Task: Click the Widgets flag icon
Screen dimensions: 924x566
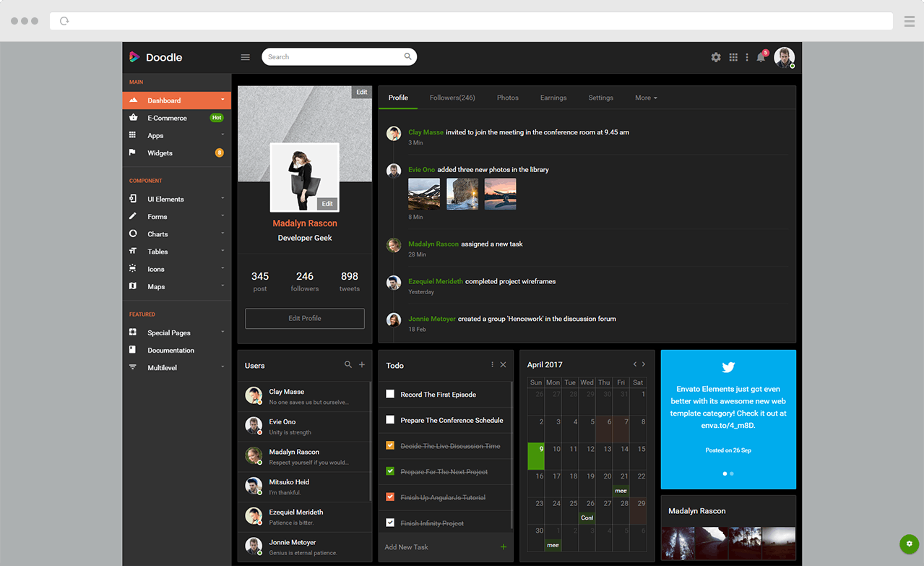Action: [x=133, y=153]
